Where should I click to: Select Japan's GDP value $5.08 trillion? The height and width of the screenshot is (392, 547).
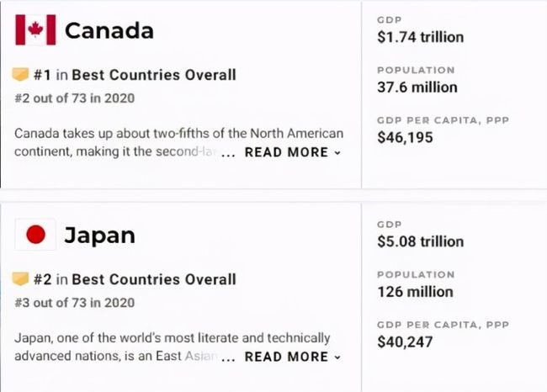click(x=421, y=241)
